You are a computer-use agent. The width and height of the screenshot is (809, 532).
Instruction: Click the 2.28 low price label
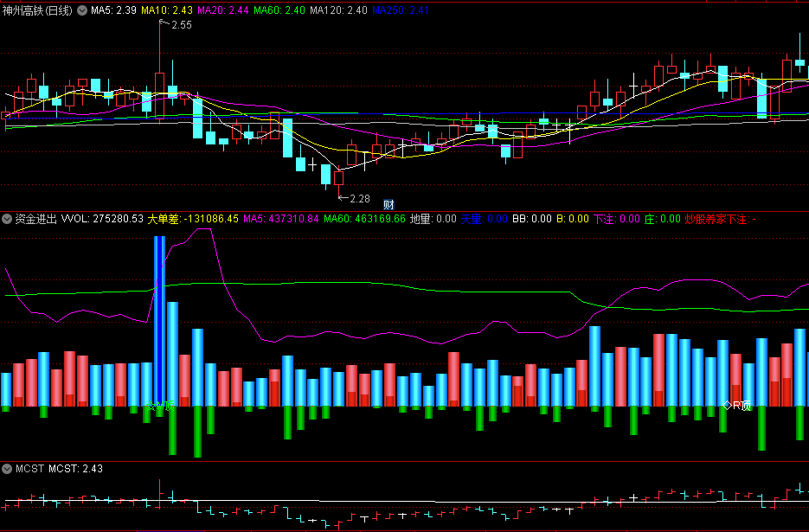pyautogui.click(x=360, y=199)
